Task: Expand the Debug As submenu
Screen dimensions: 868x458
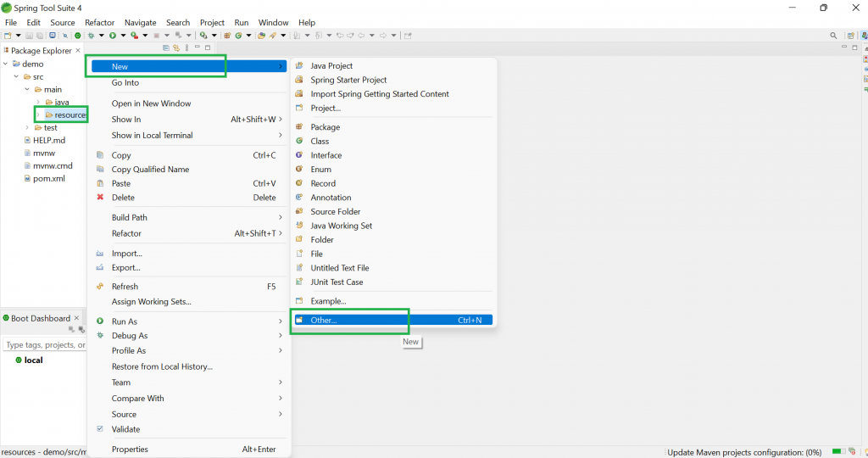Action: click(x=188, y=336)
